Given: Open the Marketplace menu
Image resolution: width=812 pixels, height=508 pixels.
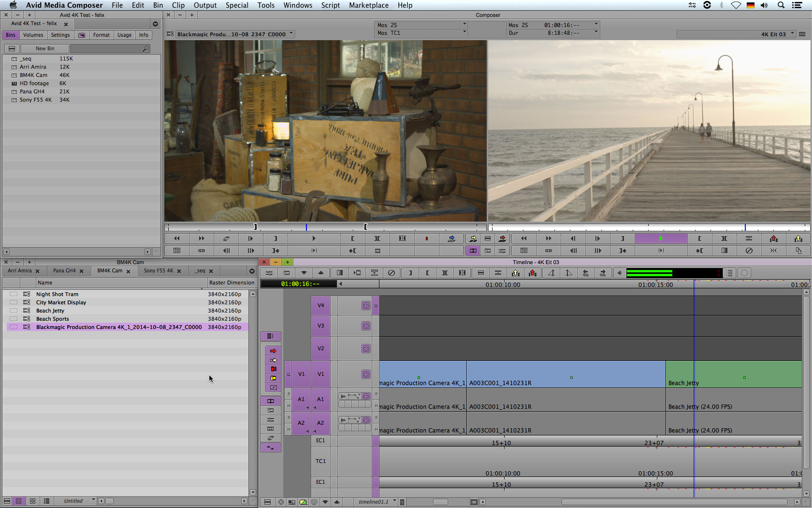Looking at the screenshot, I should tap(368, 5).
